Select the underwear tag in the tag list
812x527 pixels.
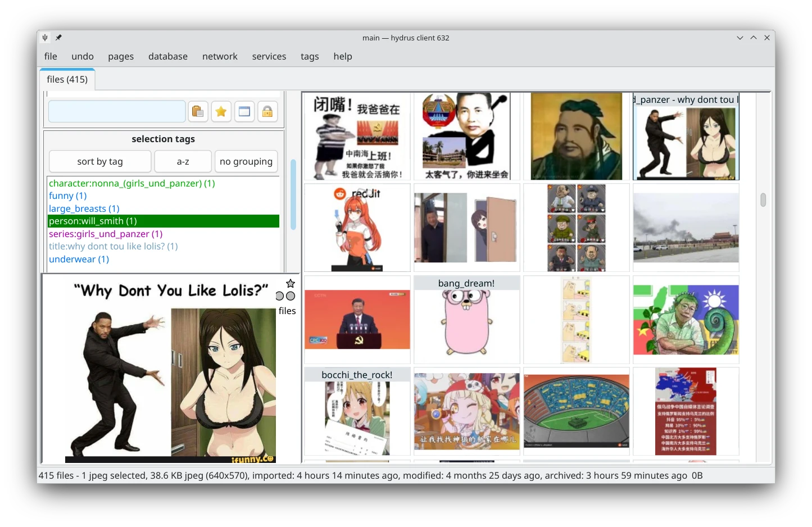coord(79,259)
